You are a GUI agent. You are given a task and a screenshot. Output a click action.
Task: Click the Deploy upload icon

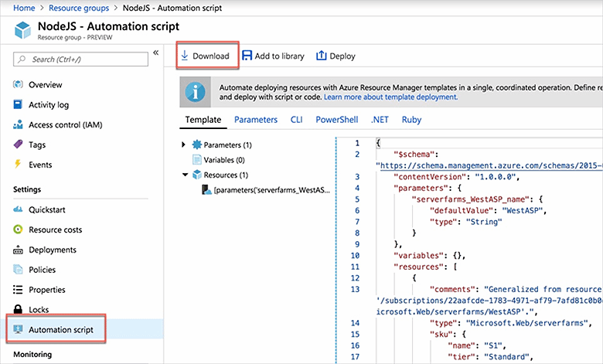click(x=321, y=56)
